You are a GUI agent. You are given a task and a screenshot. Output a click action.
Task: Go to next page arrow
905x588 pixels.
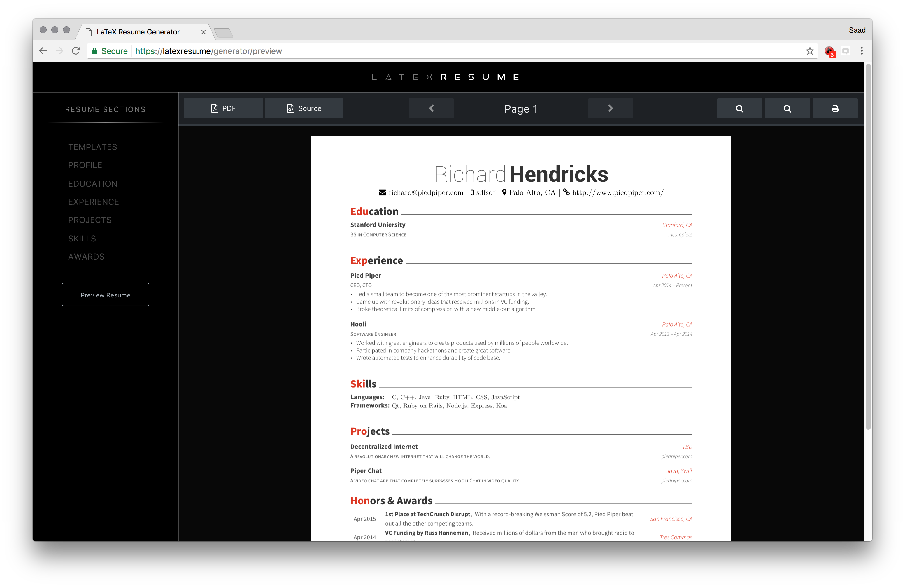(x=610, y=108)
